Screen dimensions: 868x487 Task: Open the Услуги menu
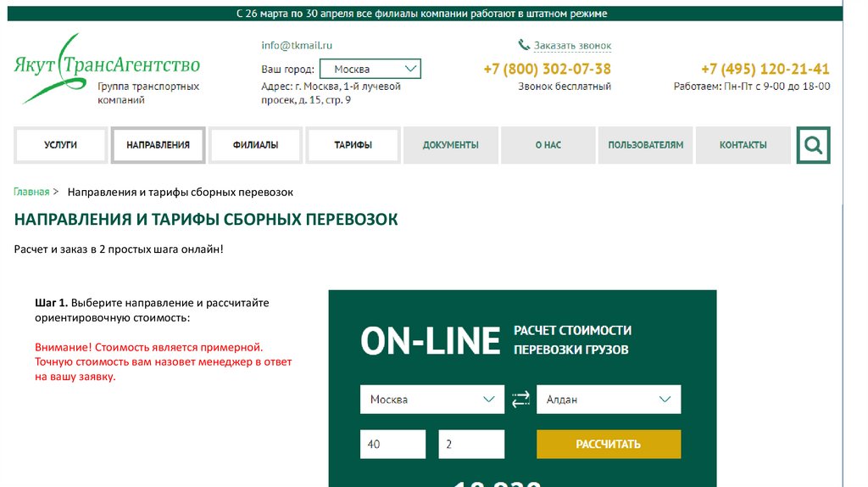pyautogui.click(x=61, y=145)
